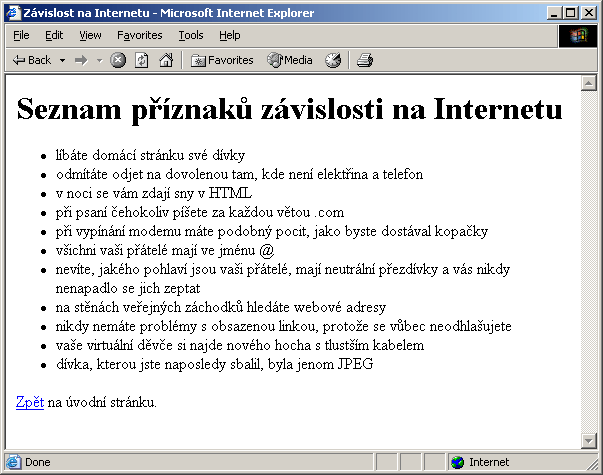
Task: Click the line about 'obsazenou linkou'
Action: click(283, 327)
